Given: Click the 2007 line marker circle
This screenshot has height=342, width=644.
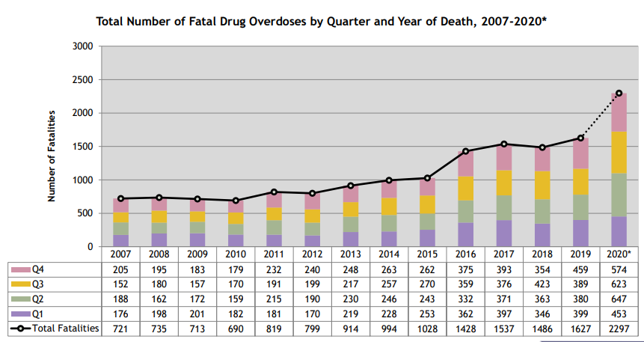Looking at the screenshot, I should [120, 198].
